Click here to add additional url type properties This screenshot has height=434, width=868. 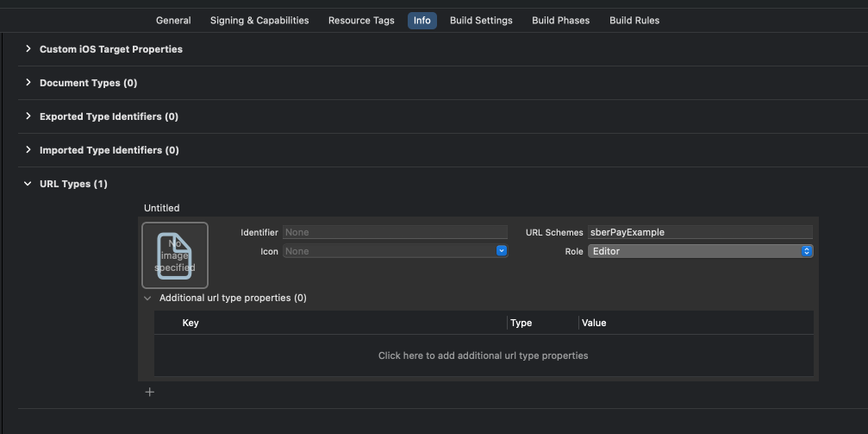(483, 355)
